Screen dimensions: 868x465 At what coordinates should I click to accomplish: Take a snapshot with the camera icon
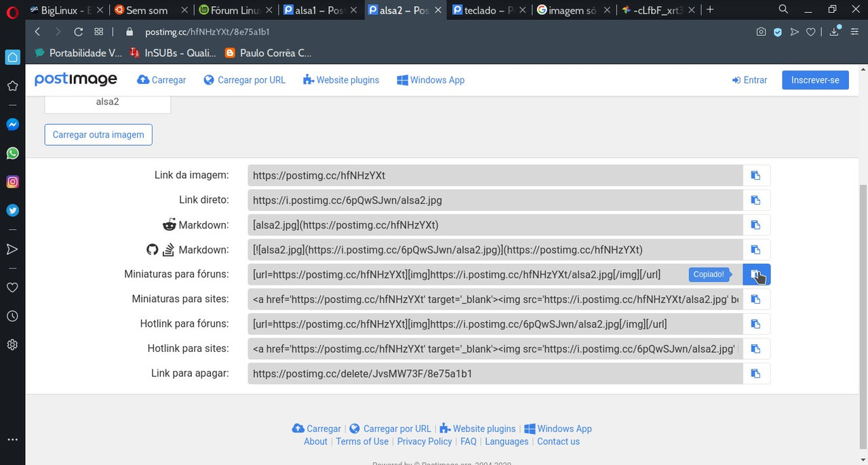[762, 32]
